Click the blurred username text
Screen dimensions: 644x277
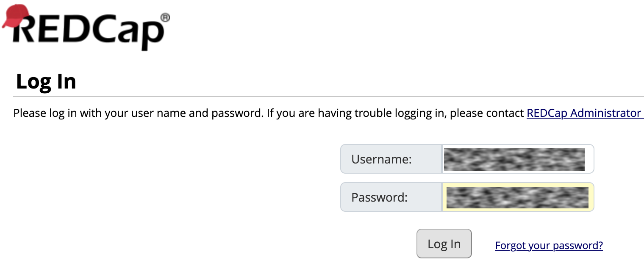pos(514,160)
